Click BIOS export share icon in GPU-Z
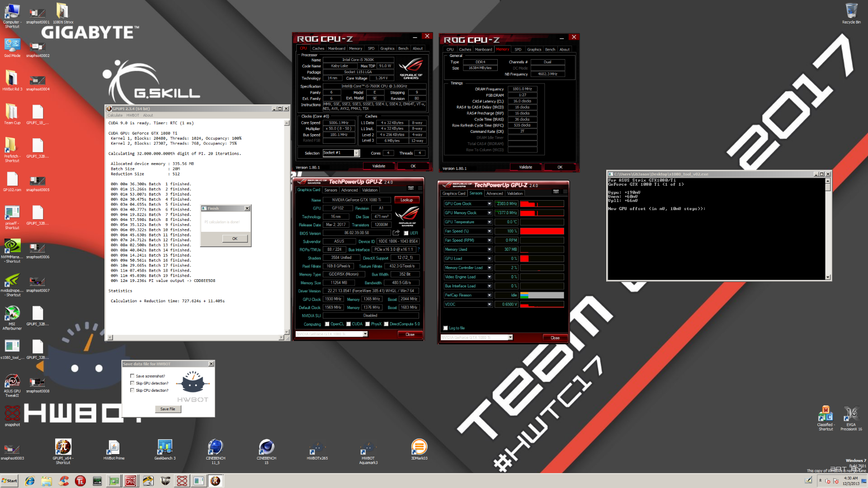The height and width of the screenshot is (488, 868). click(396, 233)
